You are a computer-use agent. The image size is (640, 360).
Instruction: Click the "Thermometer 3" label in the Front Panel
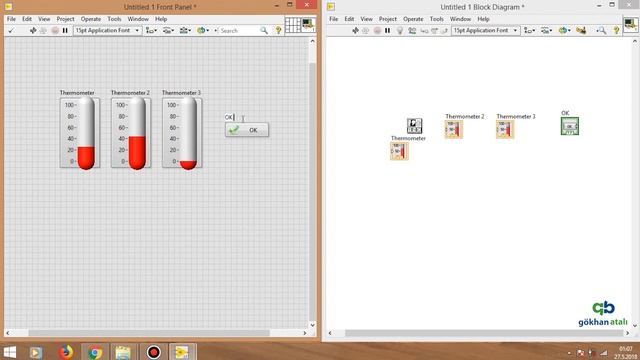[181, 93]
